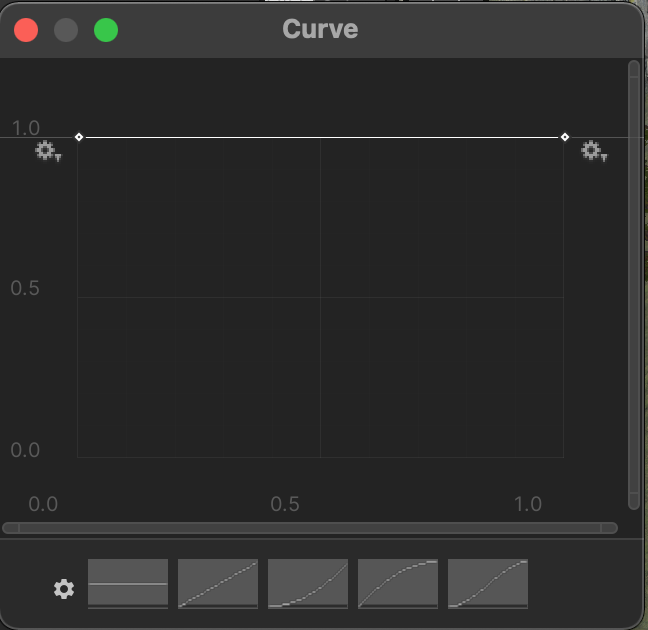Screen dimensions: 648x630
Task: Select the left keyframe diamond on the curve
Action: pyautogui.click(x=79, y=137)
